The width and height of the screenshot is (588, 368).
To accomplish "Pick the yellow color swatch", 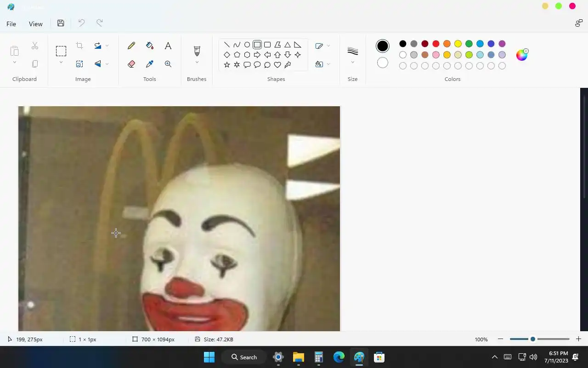I will (458, 44).
